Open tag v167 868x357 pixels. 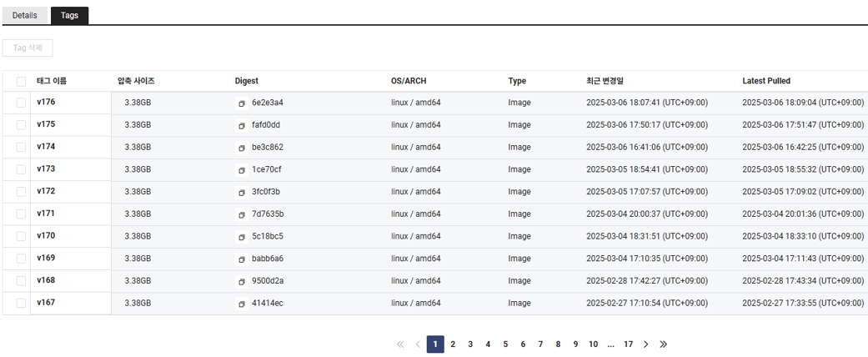(x=46, y=302)
